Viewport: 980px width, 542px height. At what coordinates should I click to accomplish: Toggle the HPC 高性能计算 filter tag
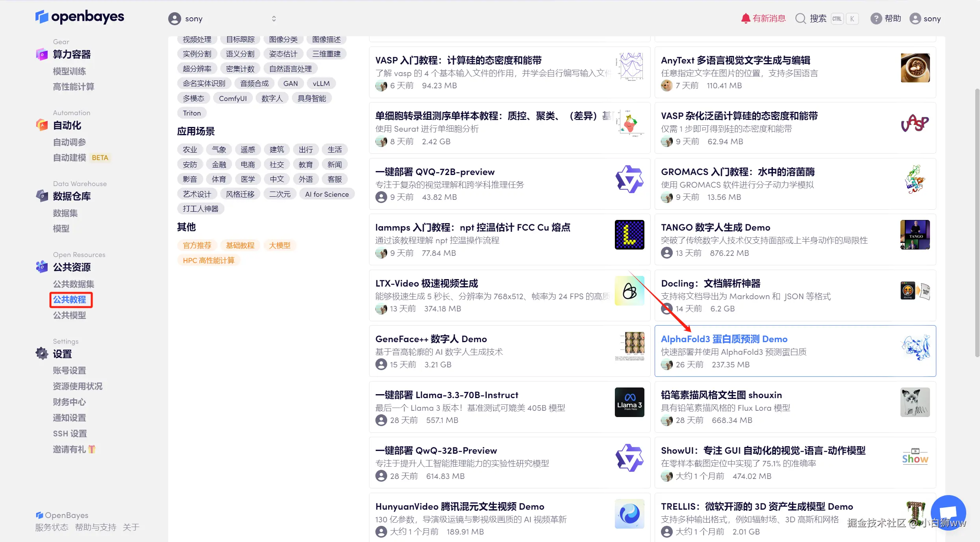pos(208,260)
